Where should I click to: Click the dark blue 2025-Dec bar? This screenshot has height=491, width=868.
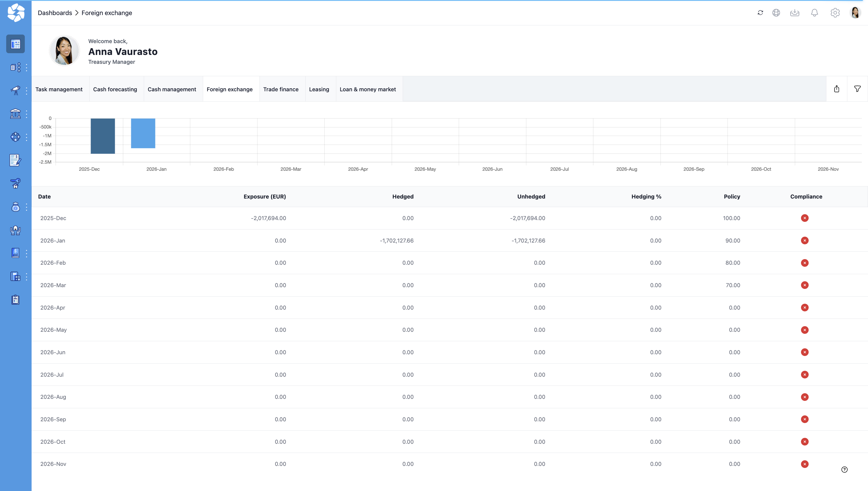pyautogui.click(x=103, y=136)
